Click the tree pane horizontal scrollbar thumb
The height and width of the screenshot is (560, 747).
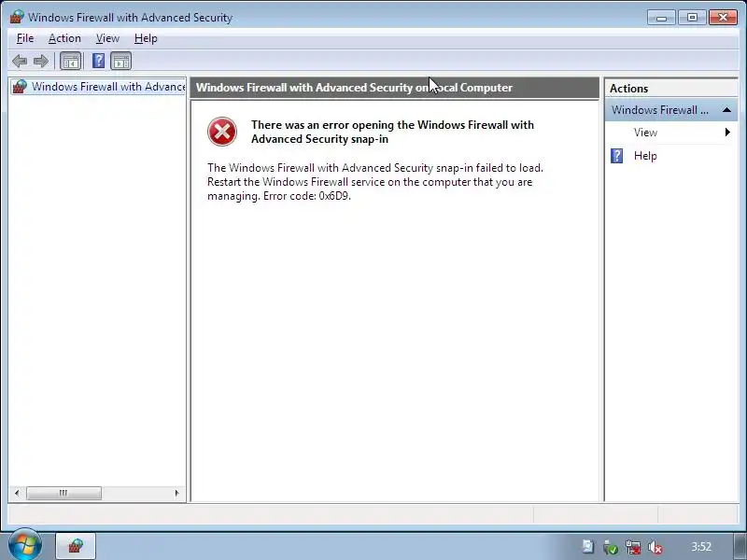tap(63, 493)
